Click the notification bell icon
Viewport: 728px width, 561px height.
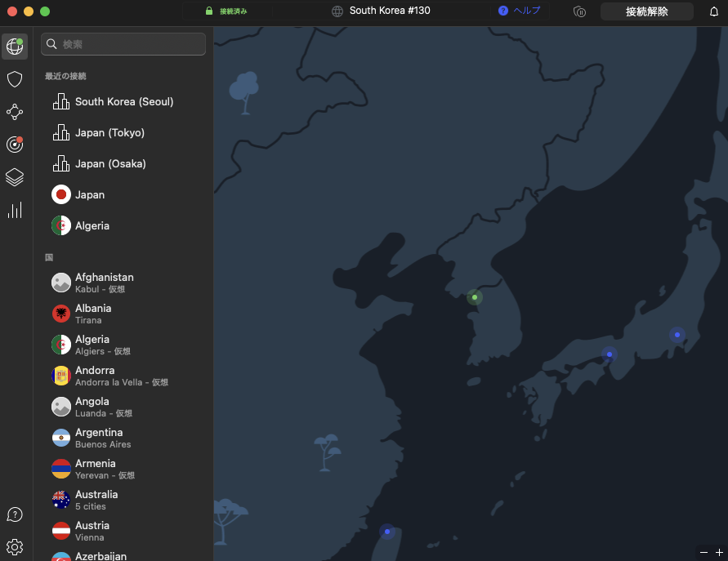(x=713, y=11)
